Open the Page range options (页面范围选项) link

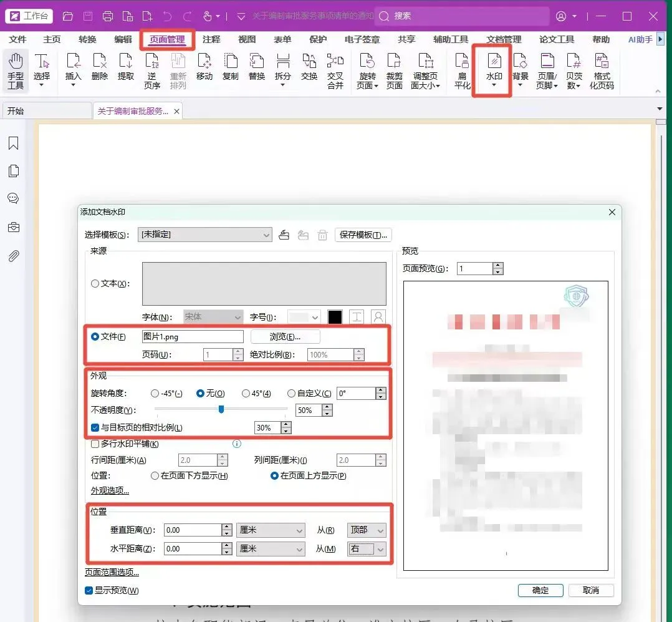tap(112, 572)
